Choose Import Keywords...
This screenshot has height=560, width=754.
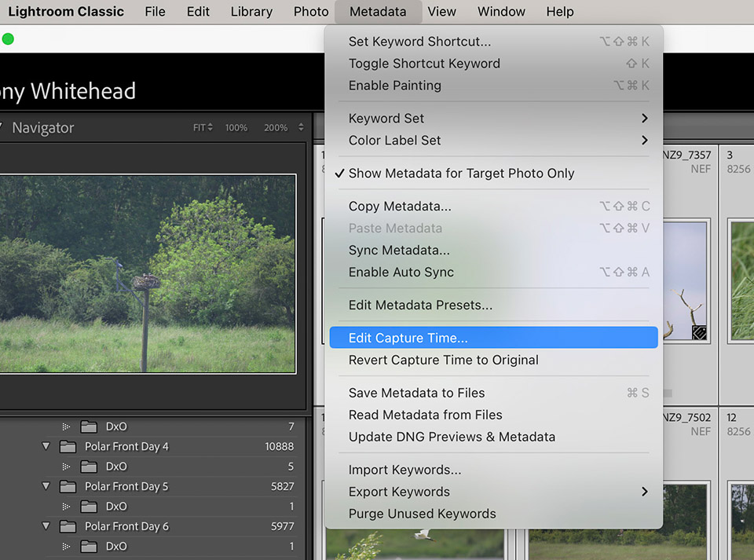tap(494, 470)
